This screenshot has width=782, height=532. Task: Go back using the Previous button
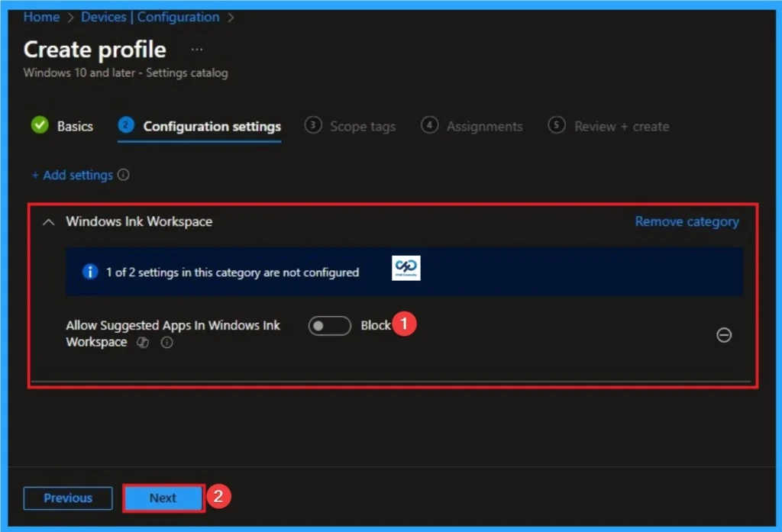pos(67,498)
